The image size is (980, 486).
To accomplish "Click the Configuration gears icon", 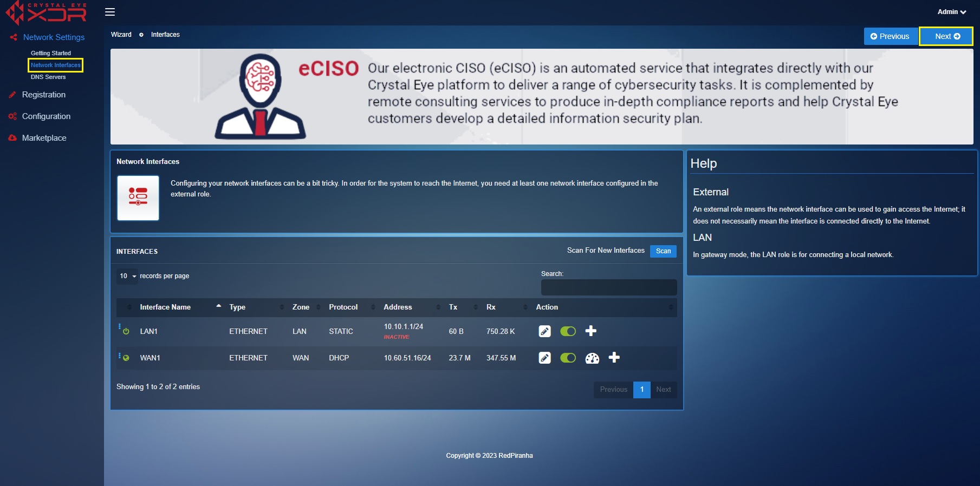I will (x=12, y=116).
